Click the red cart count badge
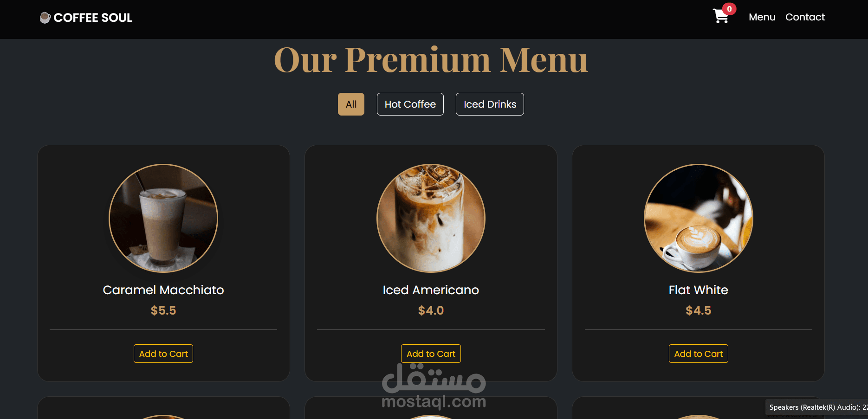The image size is (868, 419). click(x=729, y=9)
